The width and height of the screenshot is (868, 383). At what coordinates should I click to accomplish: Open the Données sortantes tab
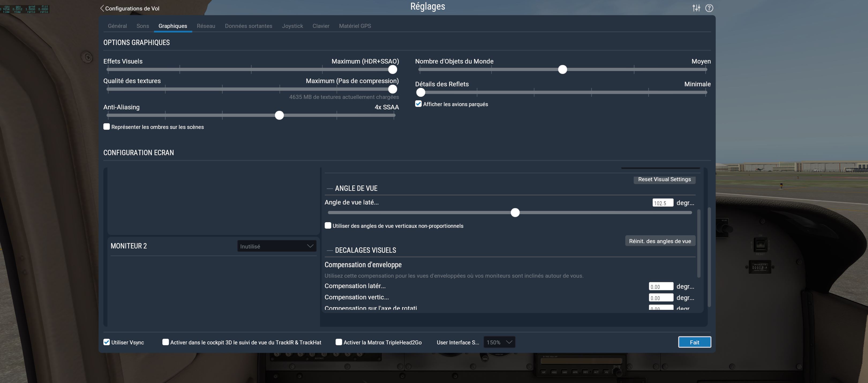(x=248, y=26)
